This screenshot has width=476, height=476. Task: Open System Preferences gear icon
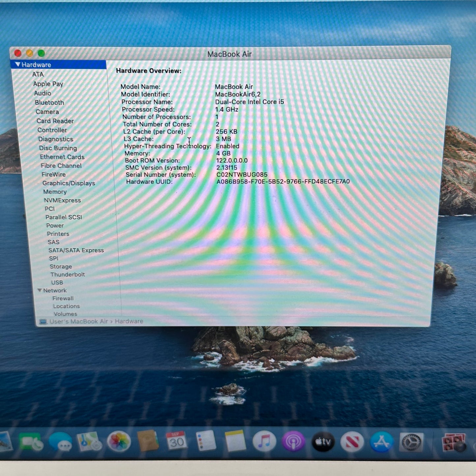click(x=411, y=442)
